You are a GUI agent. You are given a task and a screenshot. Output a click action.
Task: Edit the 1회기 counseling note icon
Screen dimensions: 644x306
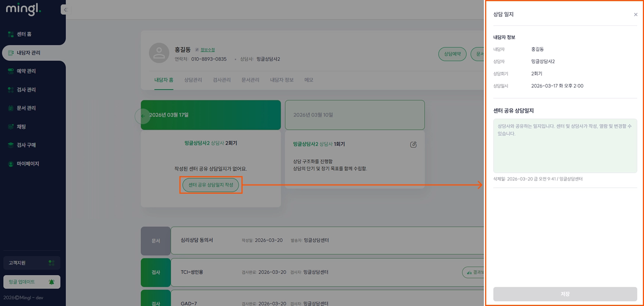pos(413,145)
